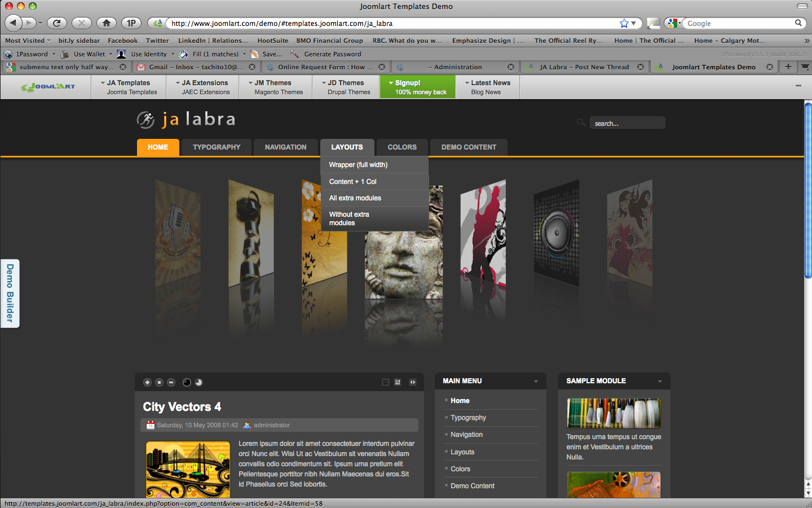Click the JoomlArt logo in the top bar
The width and height of the screenshot is (812, 508).
pos(48,87)
